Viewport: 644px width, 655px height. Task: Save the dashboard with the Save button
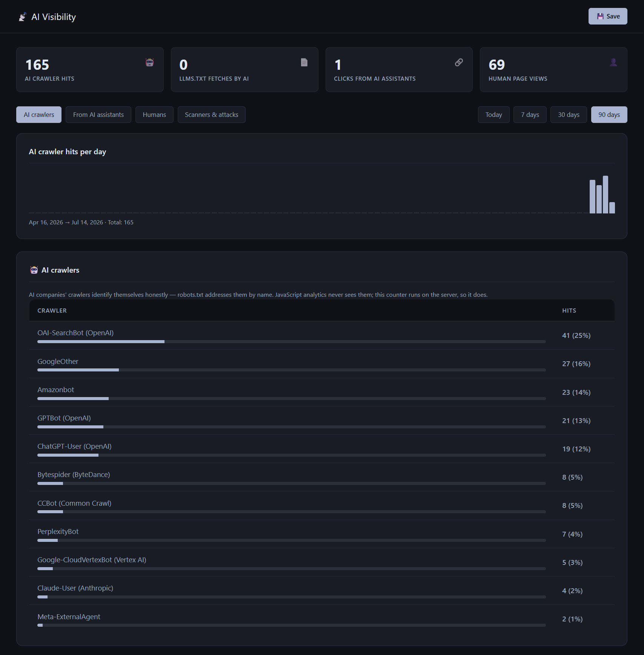(608, 16)
